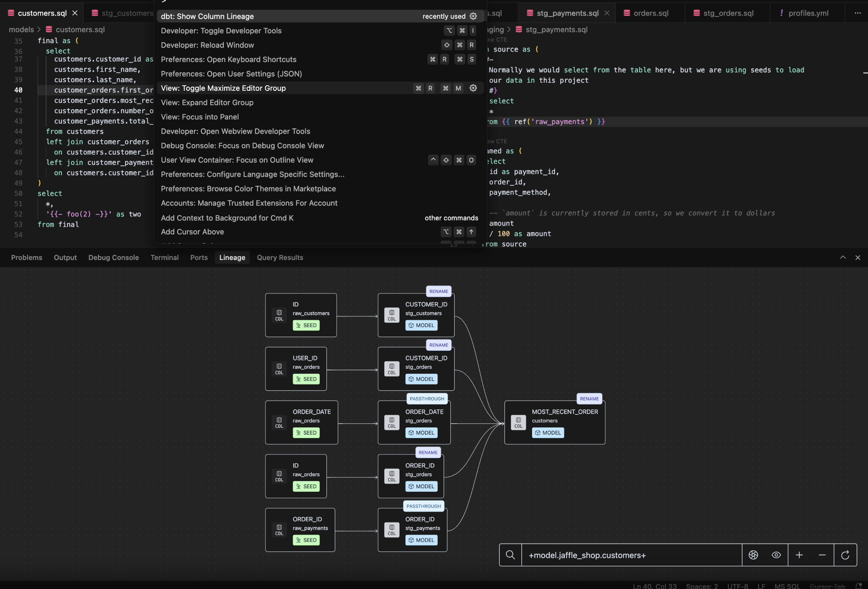The width and height of the screenshot is (868, 589).
Task: Open the stg_payments.sql breadcrumb dropdown
Action: (556, 29)
